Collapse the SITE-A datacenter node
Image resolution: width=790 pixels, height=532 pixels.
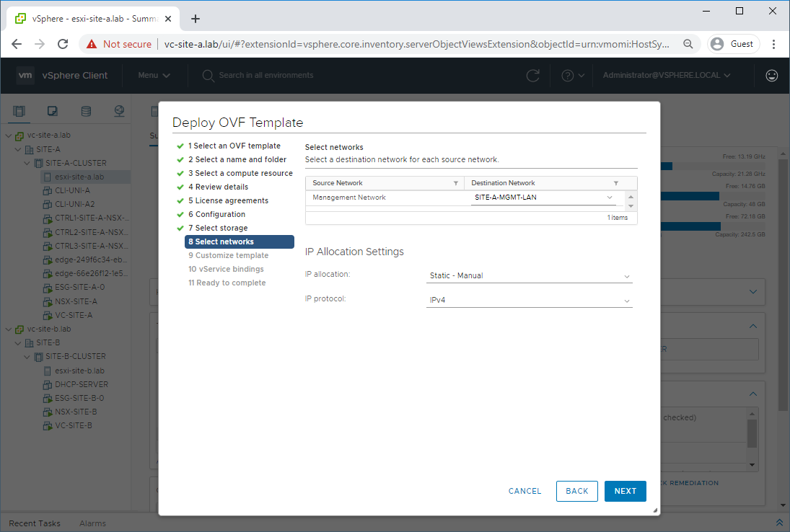(x=18, y=149)
